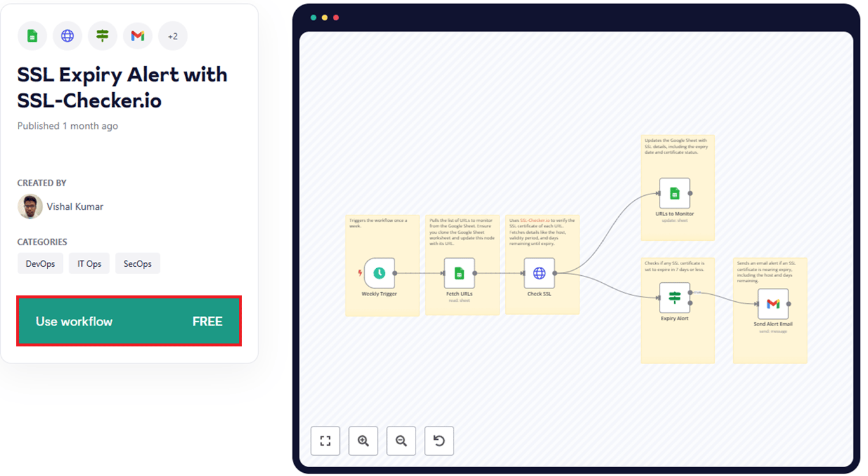View Vishal Kumar's creator profile
This screenshot has height=476, width=868.
tap(75, 206)
